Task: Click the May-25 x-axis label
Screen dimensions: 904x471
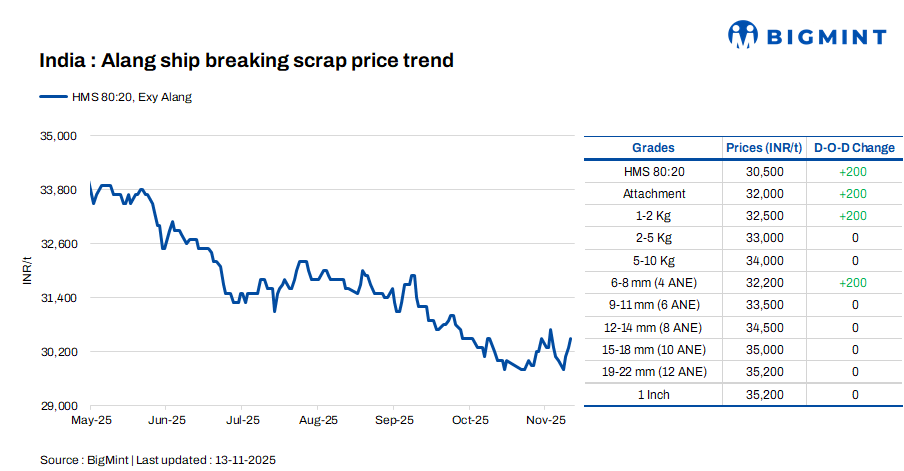Action: click(91, 420)
